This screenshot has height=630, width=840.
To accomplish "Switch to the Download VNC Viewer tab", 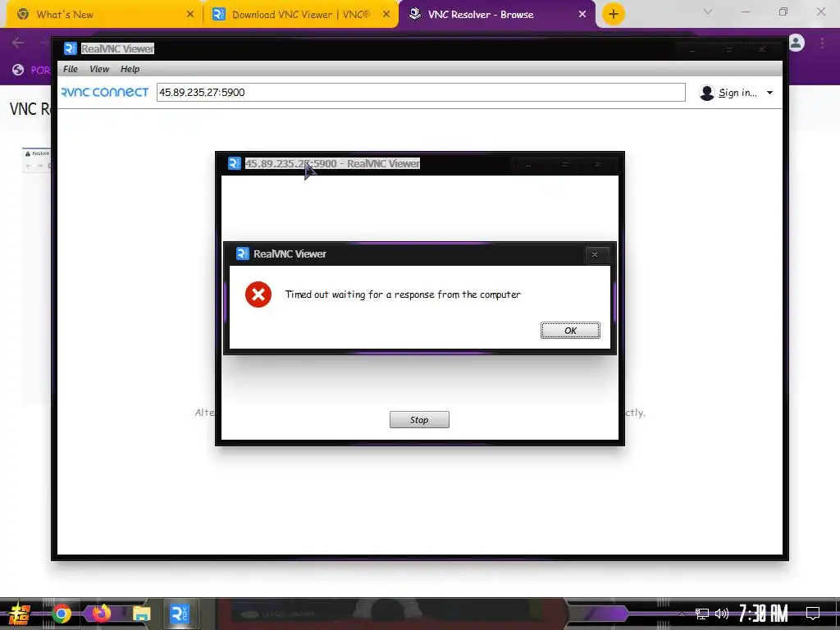I will pos(300,15).
